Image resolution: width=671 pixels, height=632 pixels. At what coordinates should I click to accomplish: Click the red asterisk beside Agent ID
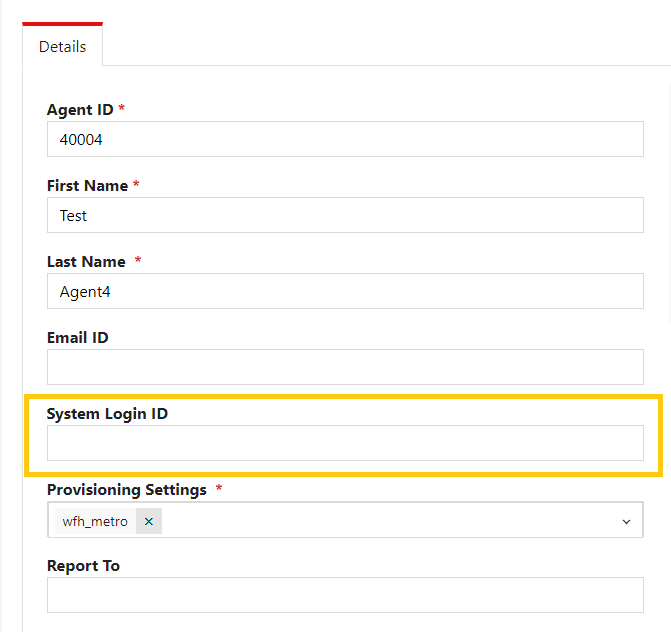[x=122, y=107]
